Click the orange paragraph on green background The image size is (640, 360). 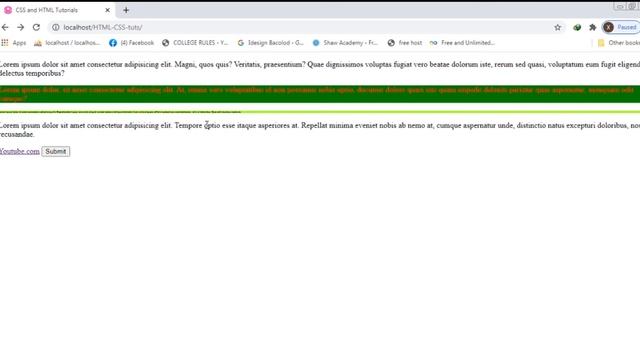(320, 94)
